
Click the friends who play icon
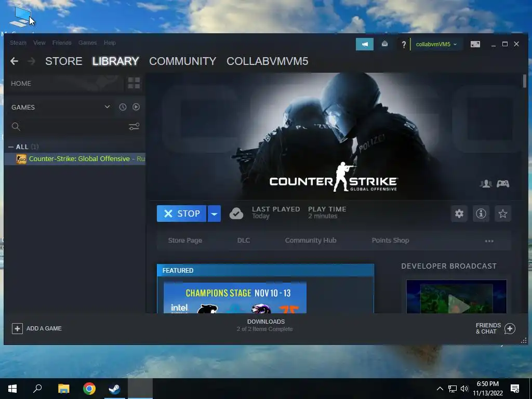[486, 183]
